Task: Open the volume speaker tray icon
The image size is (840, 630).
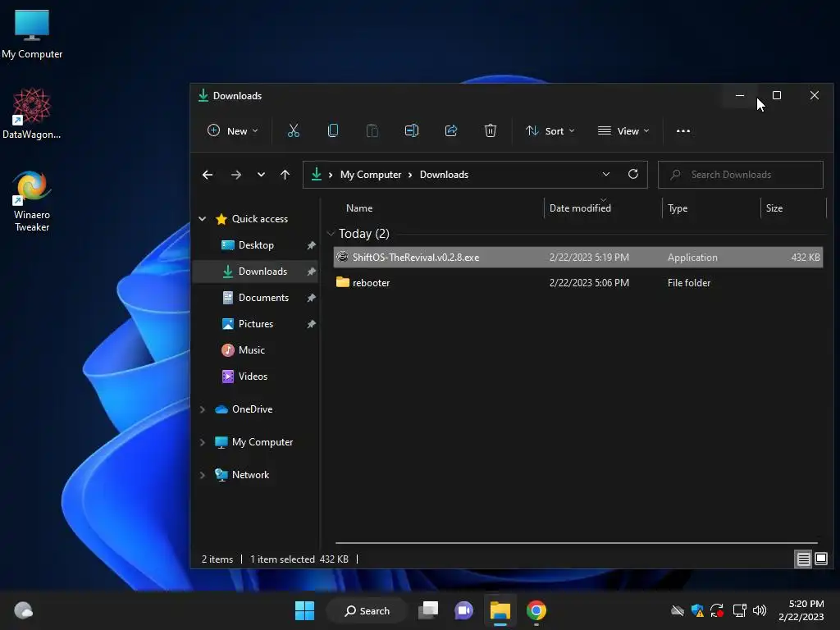Action: tap(759, 610)
